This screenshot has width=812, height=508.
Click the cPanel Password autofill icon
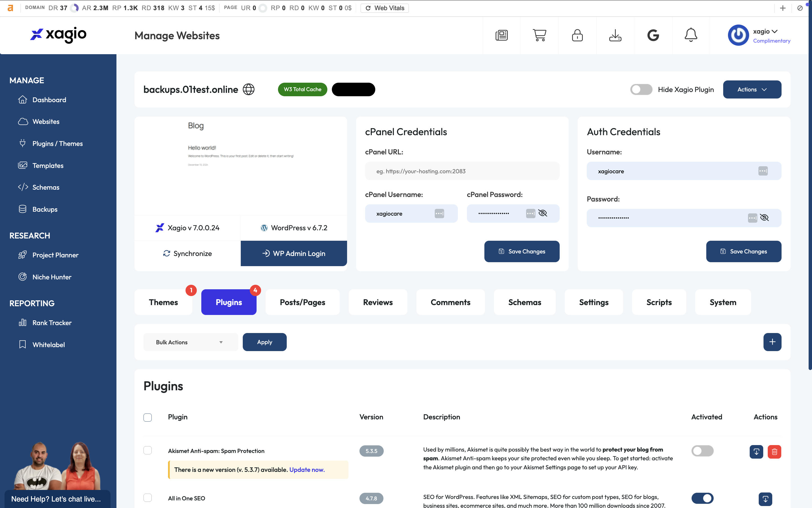531,213
